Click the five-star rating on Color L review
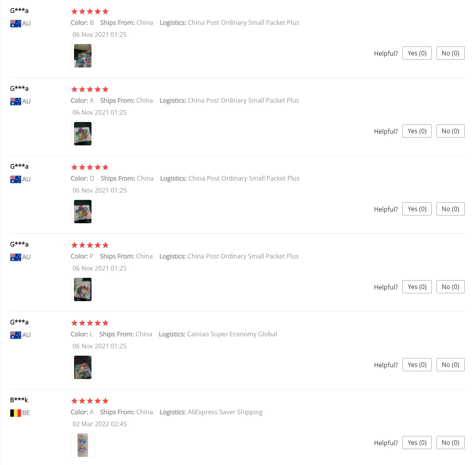This screenshot has height=465, width=476. tap(90, 323)
